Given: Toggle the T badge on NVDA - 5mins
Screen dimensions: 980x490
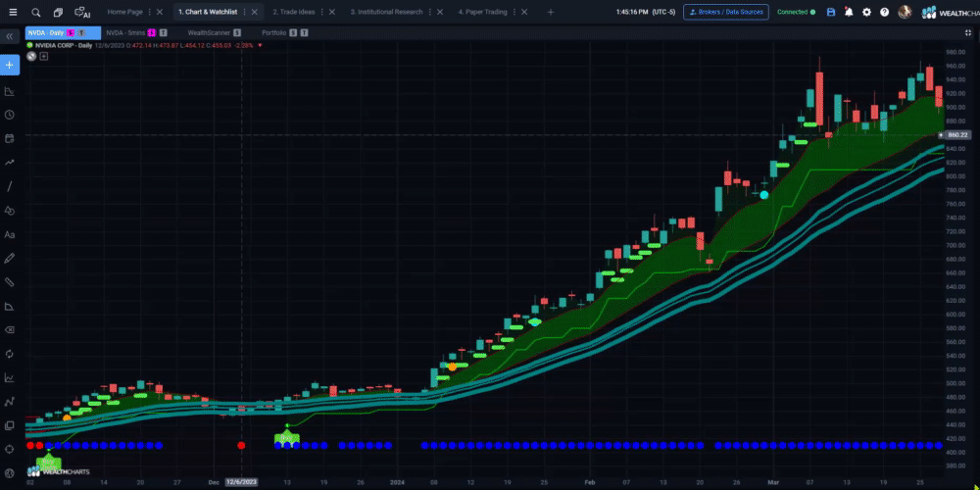Looking at the screenshot, I should tap(163, 32).
